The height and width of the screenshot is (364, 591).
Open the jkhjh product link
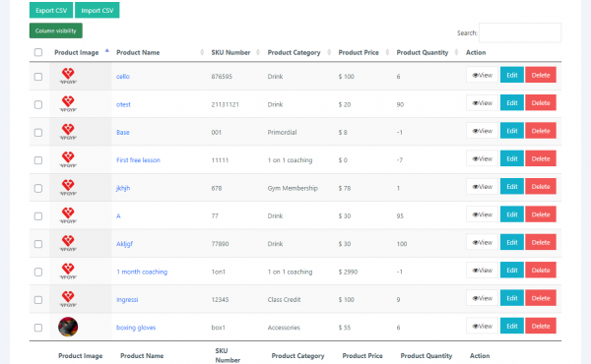tap(123, 188)
